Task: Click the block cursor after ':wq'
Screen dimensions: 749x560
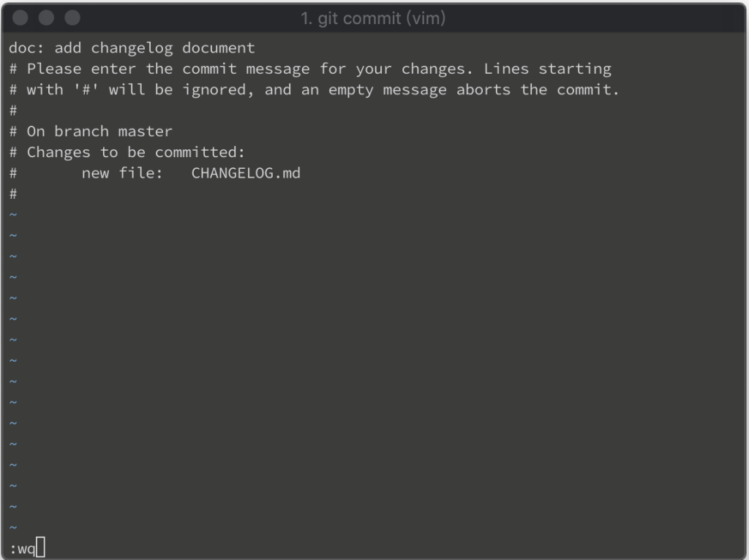Action: coord(41,547)
